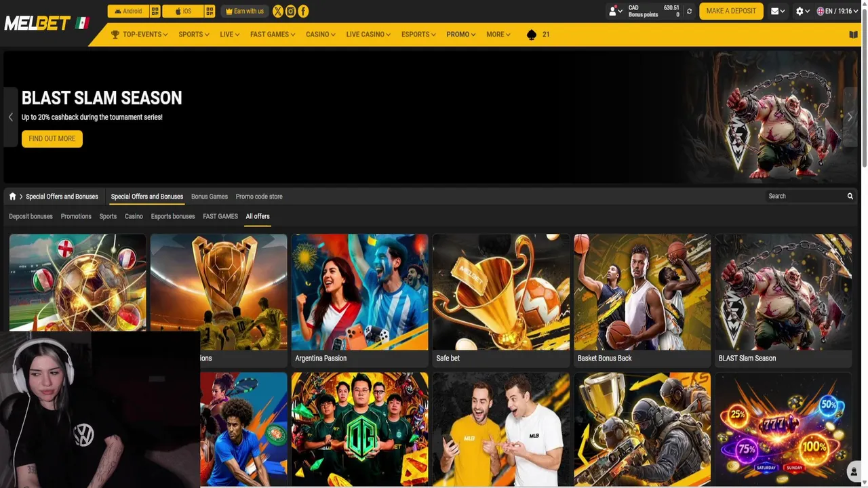Expand the Fast Games menu
Viewport: 868px width, 488px height.
pyautogui.click(x=273, y=35)
